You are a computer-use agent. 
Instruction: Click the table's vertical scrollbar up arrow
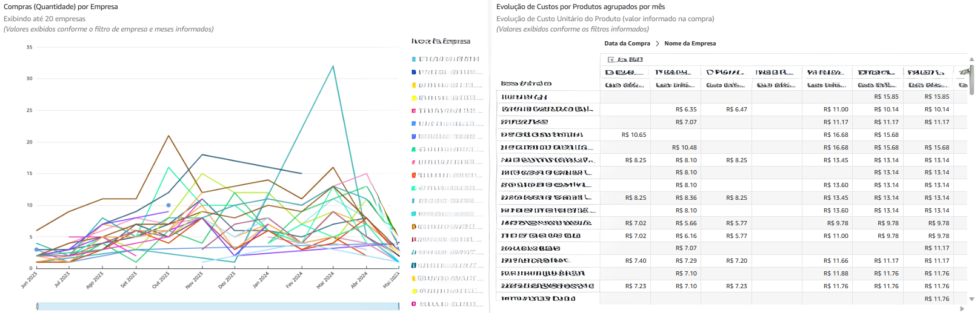click(x=972, y=59)
